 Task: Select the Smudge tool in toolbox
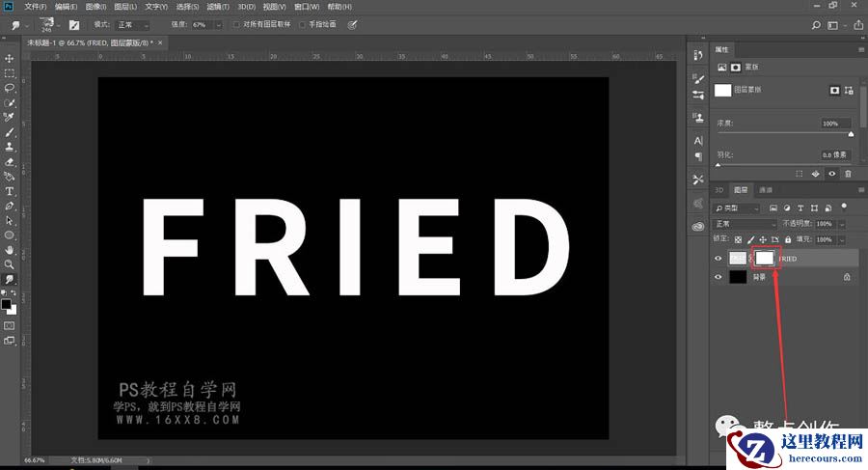pos(10,279)
